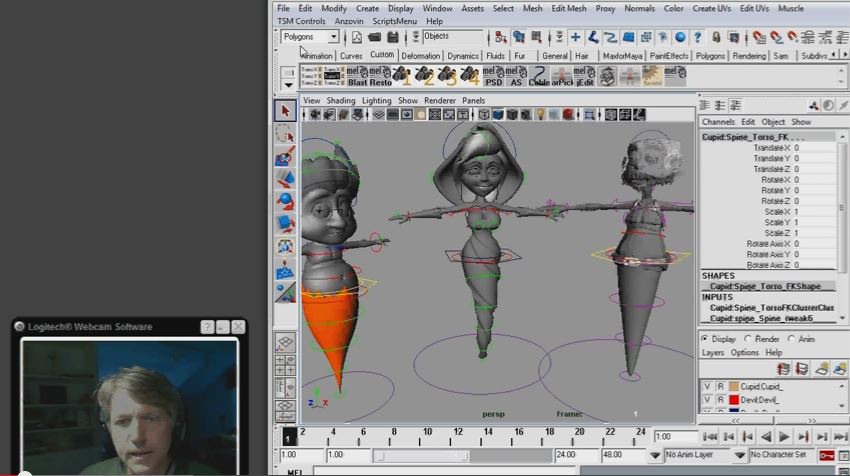
Task: Click the Lasso select tool
Action: click(x=285, y=135)
